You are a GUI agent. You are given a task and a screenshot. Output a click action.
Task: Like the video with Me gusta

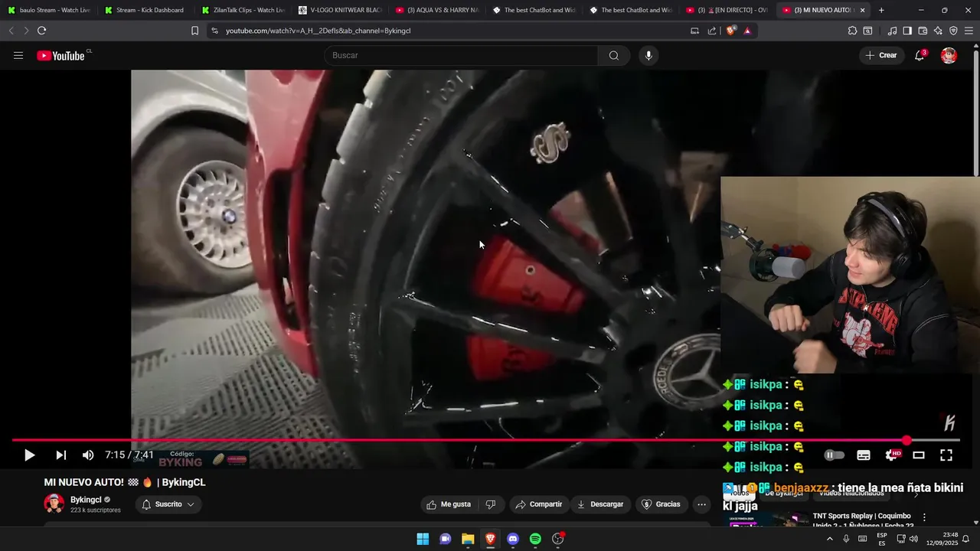[x=449, y=504]
